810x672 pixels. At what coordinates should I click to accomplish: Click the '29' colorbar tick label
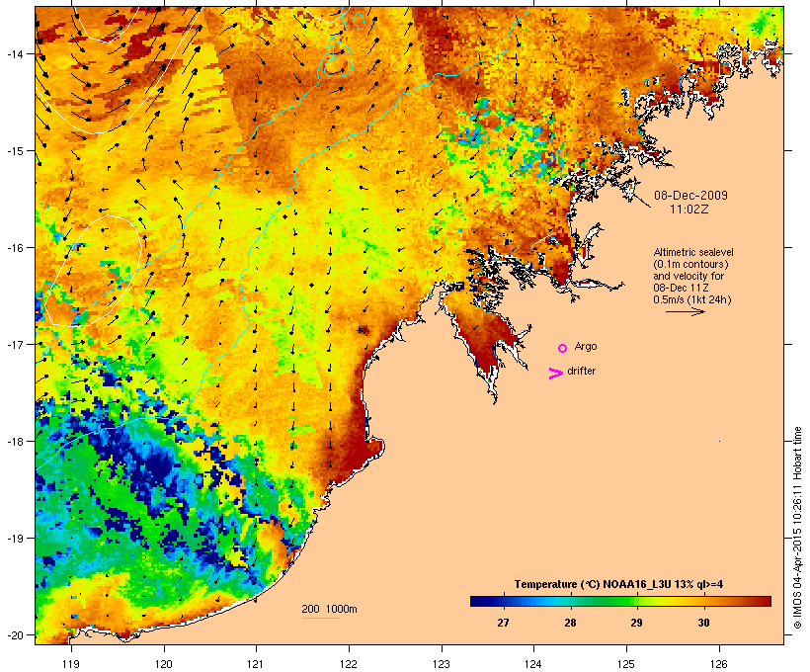point(636,623)
